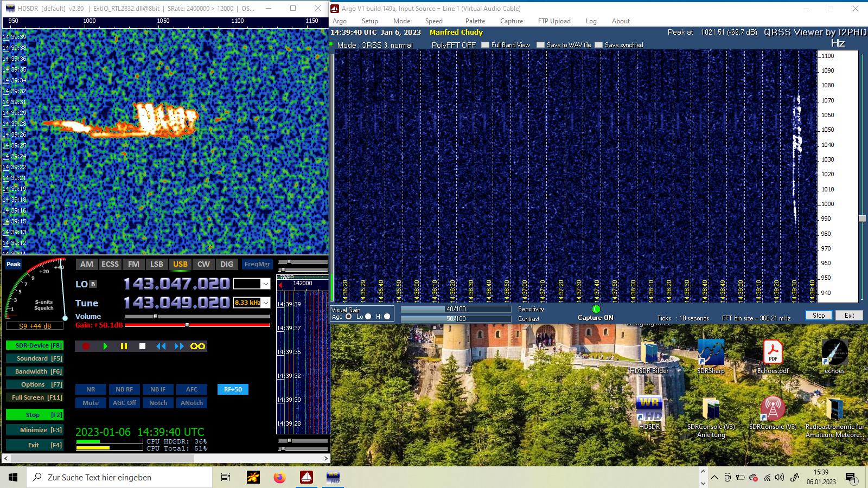Show hidden system tray icons
This screenshot has height=488, width=868.
click(714, 478)
